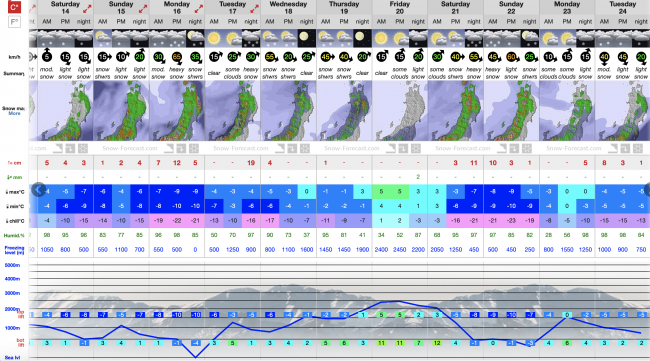This screenshot has height=361, width=650.
Task: Open the Friday 20 snow map
Action: pyautogui.click(x=400, y=111)
